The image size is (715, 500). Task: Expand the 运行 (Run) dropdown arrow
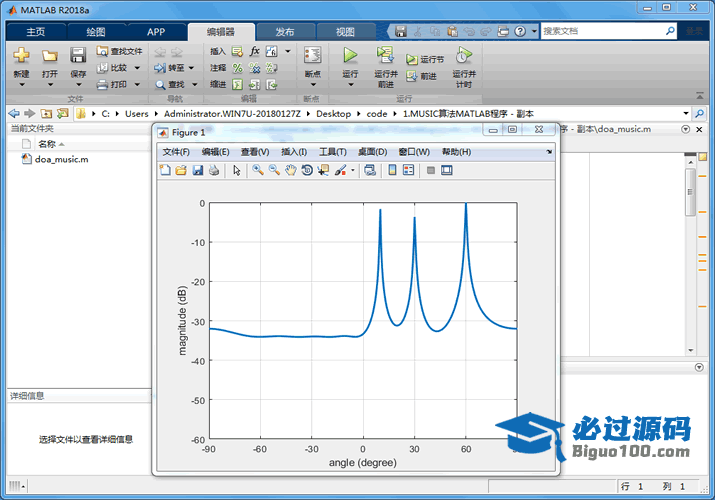pyautogui.click(x=351, y=85)
